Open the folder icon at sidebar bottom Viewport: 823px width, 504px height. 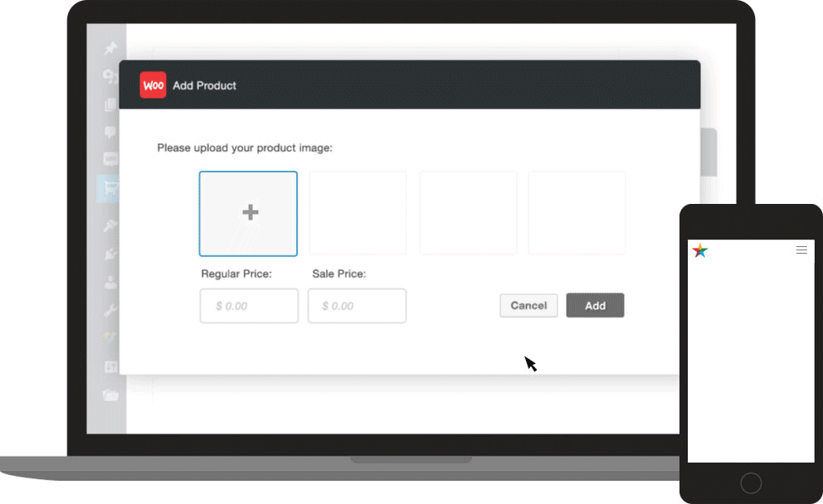point(110,395)
